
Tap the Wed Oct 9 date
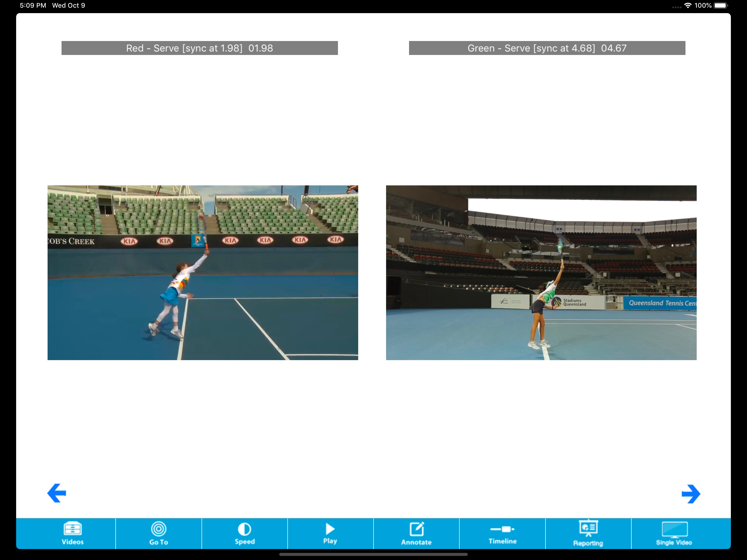tap(69, 5)
